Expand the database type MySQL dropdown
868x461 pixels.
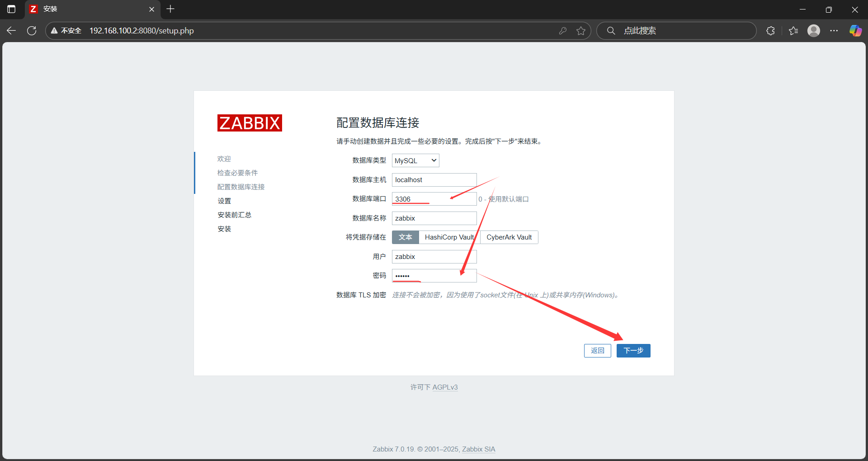click(415, 160)
